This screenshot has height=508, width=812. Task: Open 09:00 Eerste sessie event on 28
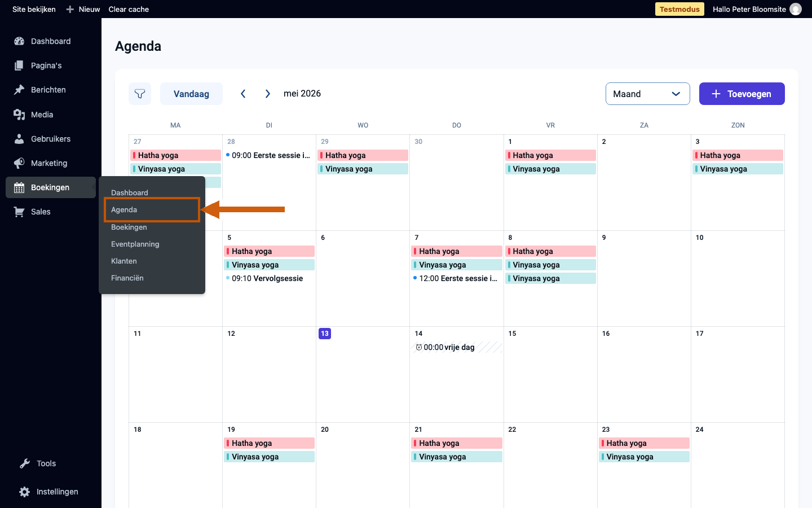[269, 155]
